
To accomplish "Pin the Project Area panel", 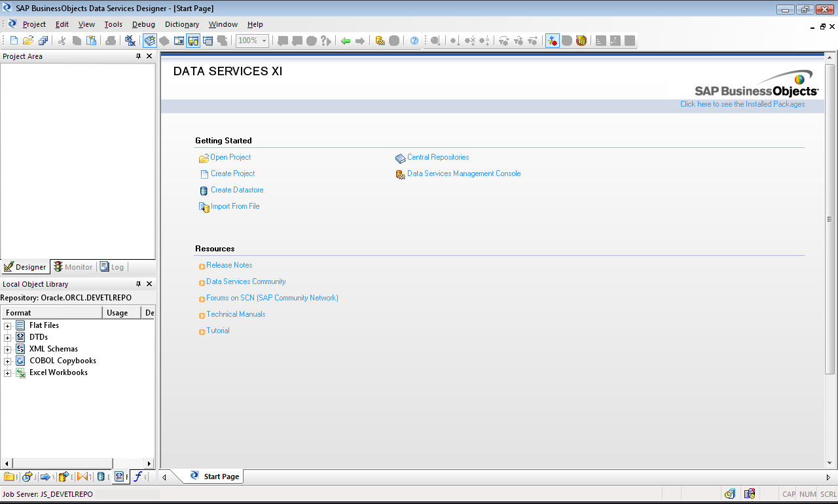I will click(138, 56).
